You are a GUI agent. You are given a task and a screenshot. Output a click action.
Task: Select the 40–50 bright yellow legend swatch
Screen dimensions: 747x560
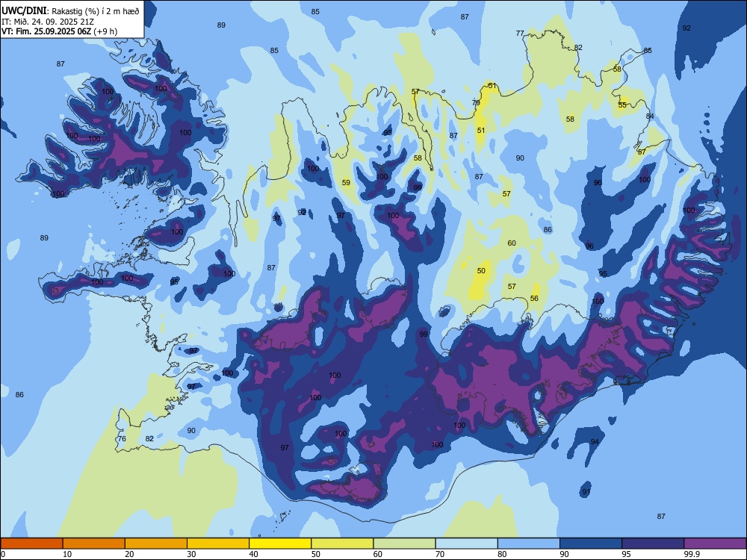pos(280,544)
